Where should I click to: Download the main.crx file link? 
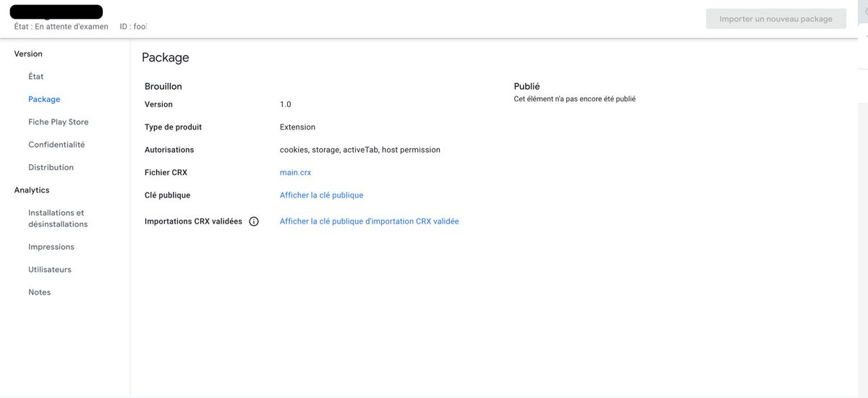[295, 172]
